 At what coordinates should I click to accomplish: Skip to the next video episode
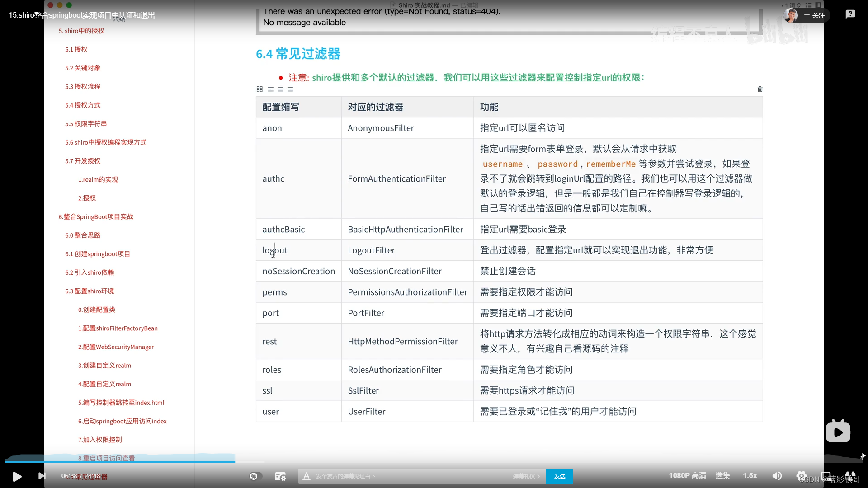click(42, 476)
